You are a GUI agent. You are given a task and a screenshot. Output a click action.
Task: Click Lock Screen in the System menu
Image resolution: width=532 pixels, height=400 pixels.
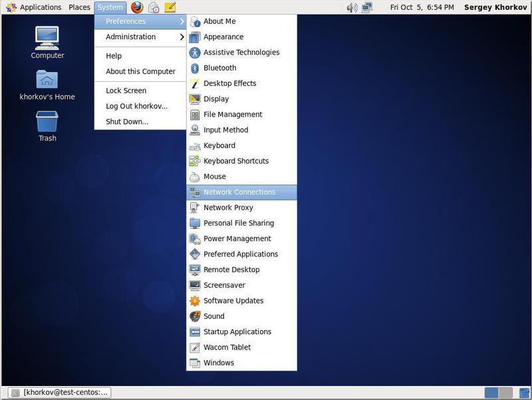125,90
